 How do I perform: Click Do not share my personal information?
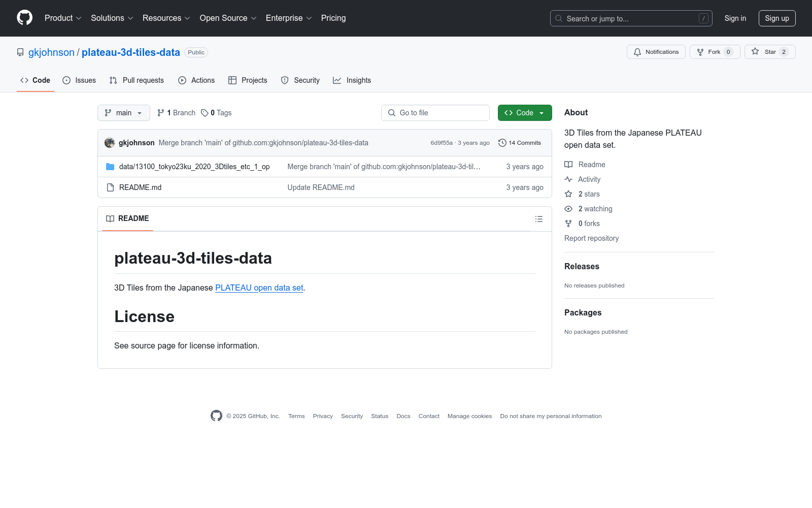(551, 416)
